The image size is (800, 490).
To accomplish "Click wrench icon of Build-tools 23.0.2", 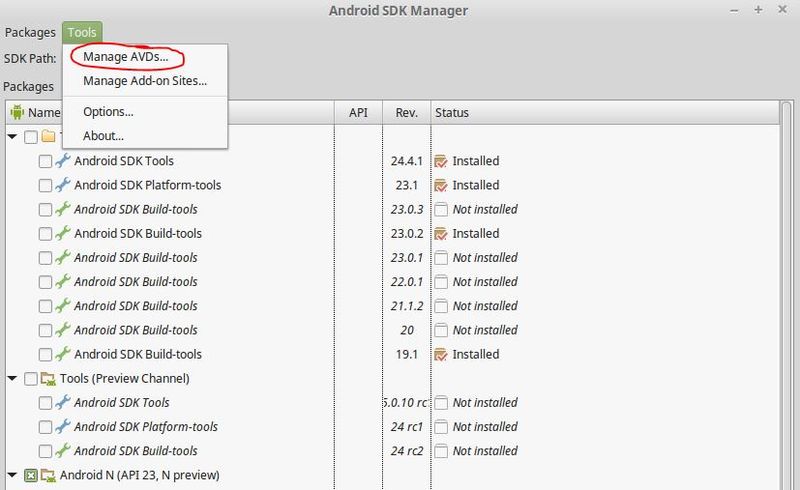I will tap(63, 233).
